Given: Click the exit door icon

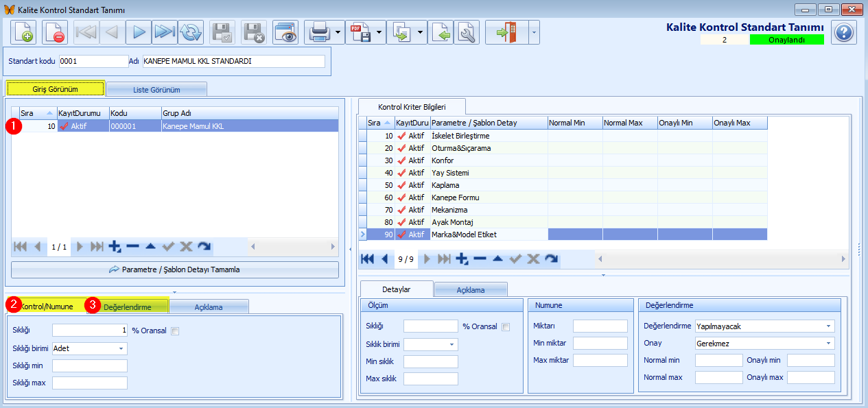Looking at the screenshot, I should point(507,32).
